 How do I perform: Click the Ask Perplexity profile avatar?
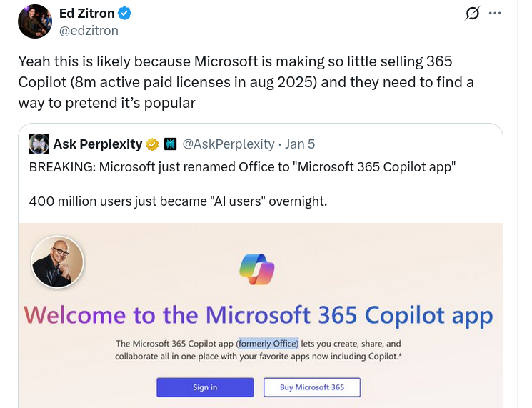[39, 144]
